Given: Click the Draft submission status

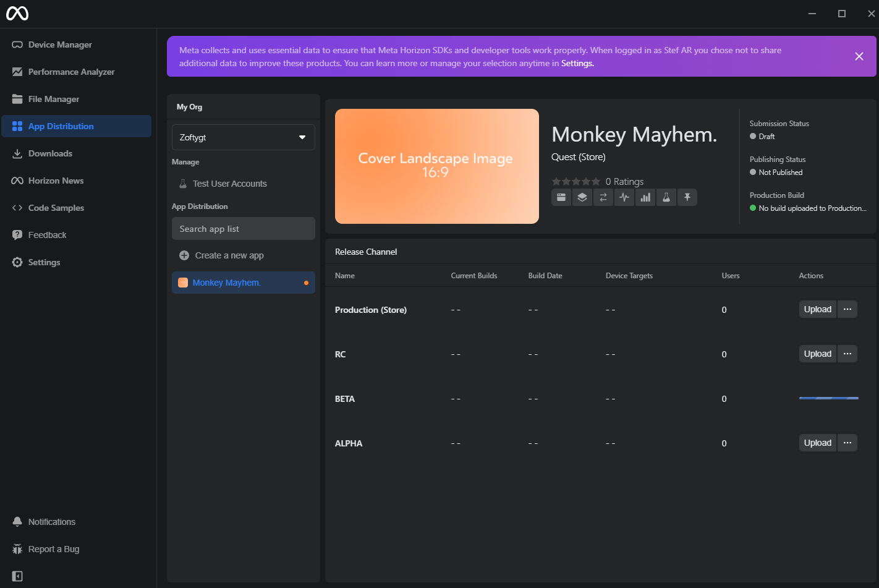Looking at the screenshot, I should click(762, 137).
